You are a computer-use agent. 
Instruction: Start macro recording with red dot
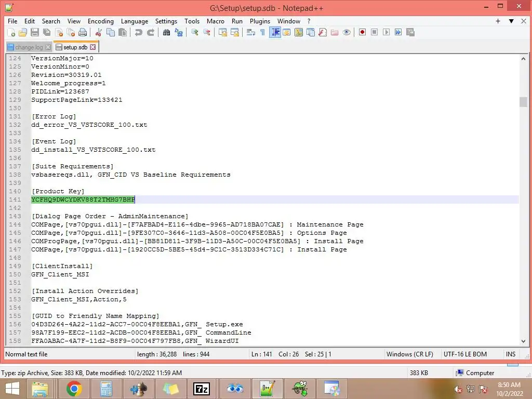coord(362,32)
